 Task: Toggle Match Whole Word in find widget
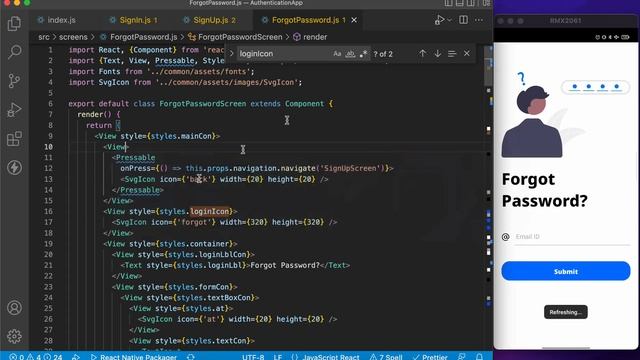(350, 53)
